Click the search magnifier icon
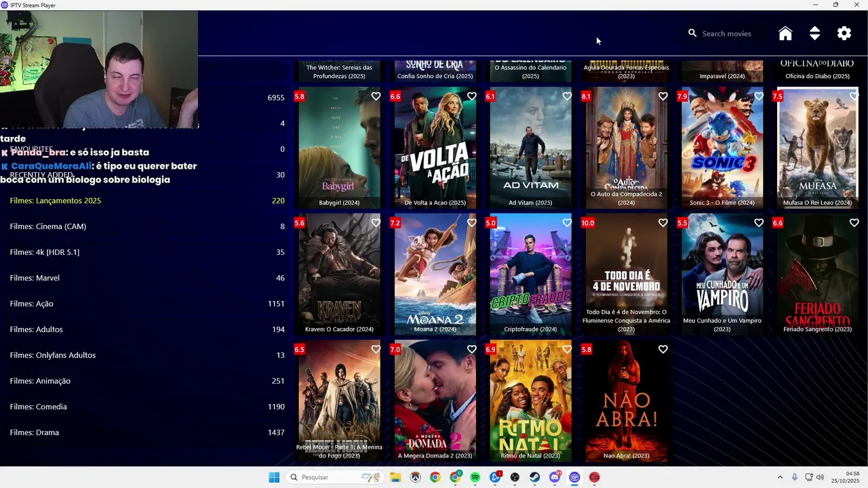This screenshot has width=868, height=488. [x=692, y=33]
